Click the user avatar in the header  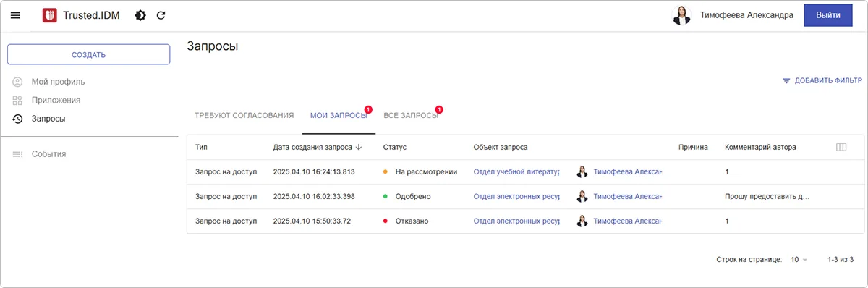pyautogui.click(x=682, y=15)
